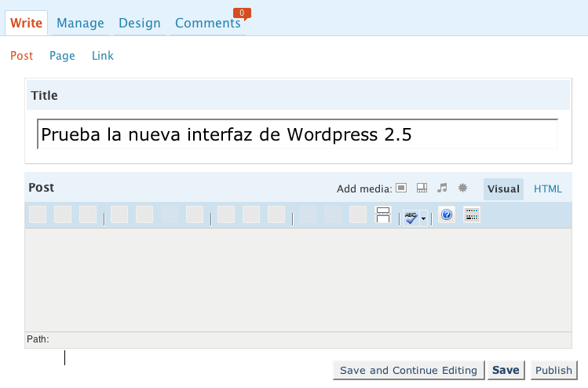Select the Page submenu link
Image resolution: width=588 pixels, height=388 pixels.
[62, 56]
